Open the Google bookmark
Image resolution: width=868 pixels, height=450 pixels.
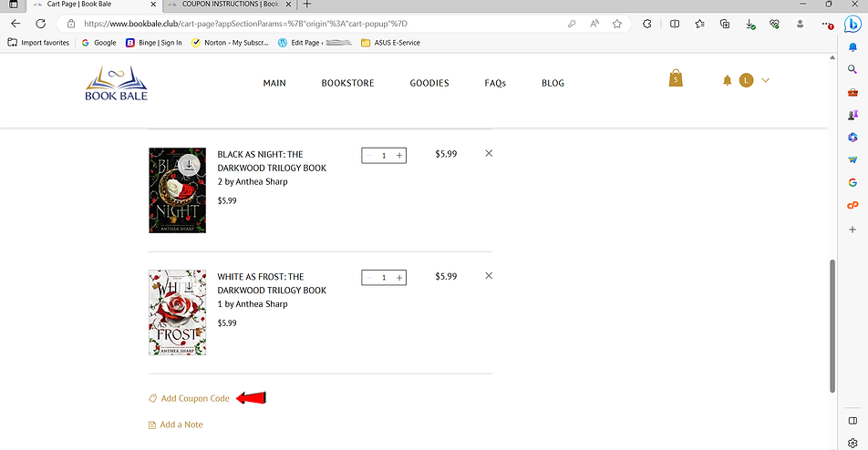(x=99, y=43)
